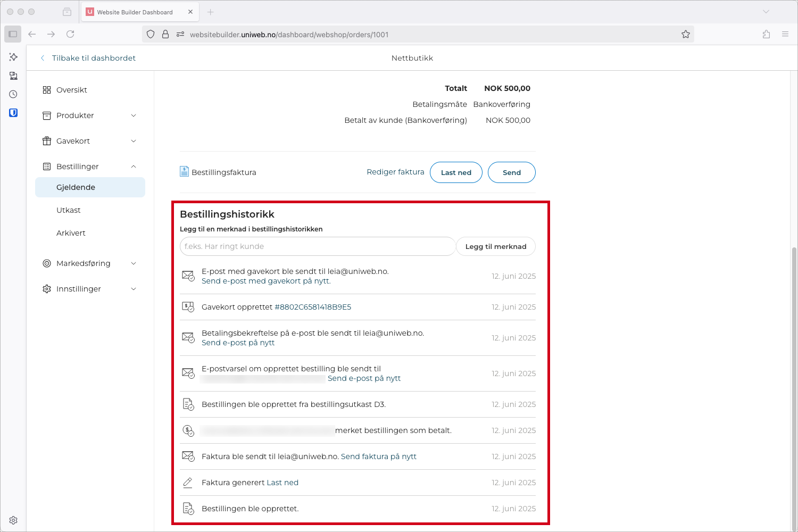The width and height of the screenshot is (798, 532).
Task: Collapse the Bestillinger menu chevron
Action: coord(134,167)
